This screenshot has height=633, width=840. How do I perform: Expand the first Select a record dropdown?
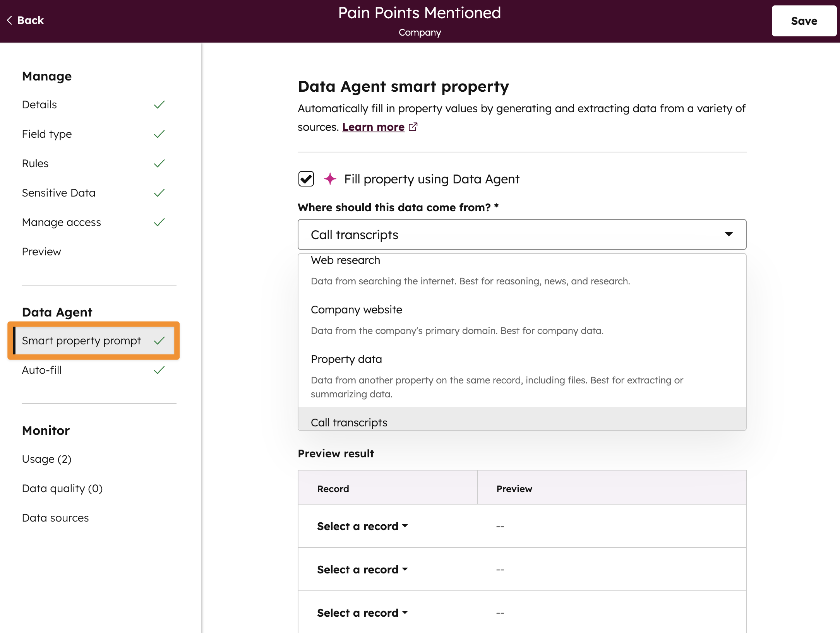362,526
